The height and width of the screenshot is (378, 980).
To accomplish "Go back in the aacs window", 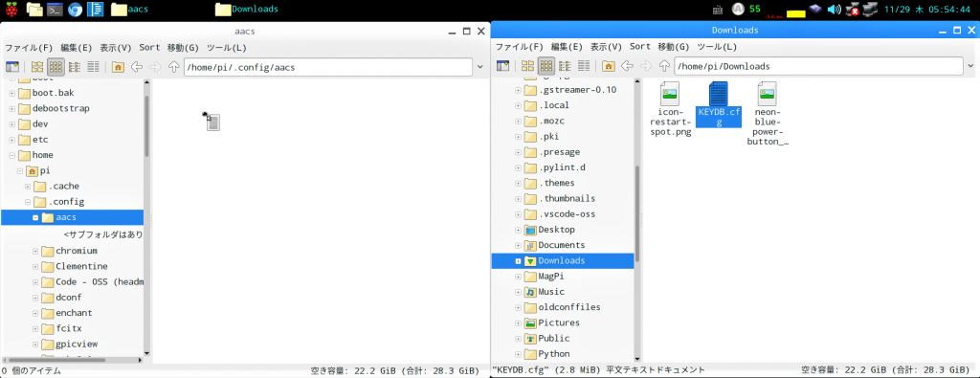I will [137, 66].
